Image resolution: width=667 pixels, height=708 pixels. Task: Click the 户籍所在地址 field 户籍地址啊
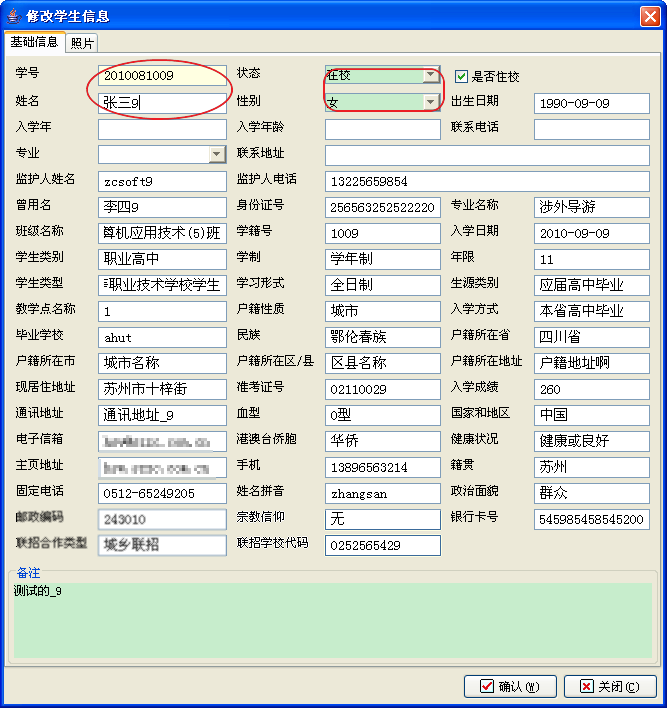pyautogui.click(x=592, y=363)
